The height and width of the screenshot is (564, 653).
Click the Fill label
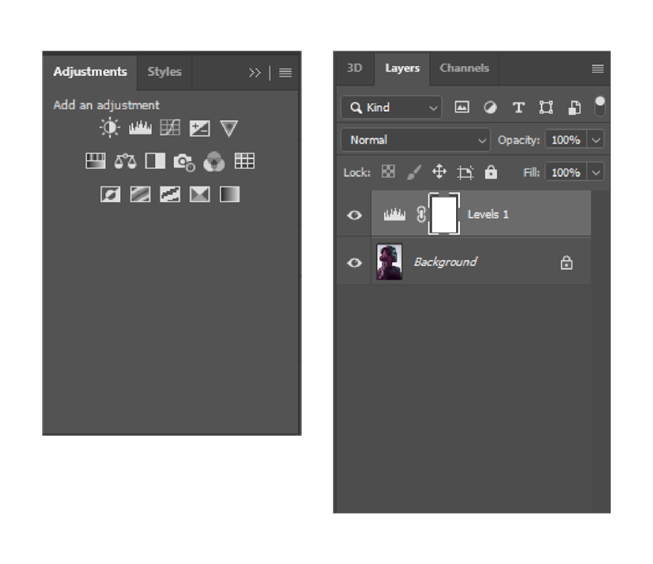pos(531,172)
